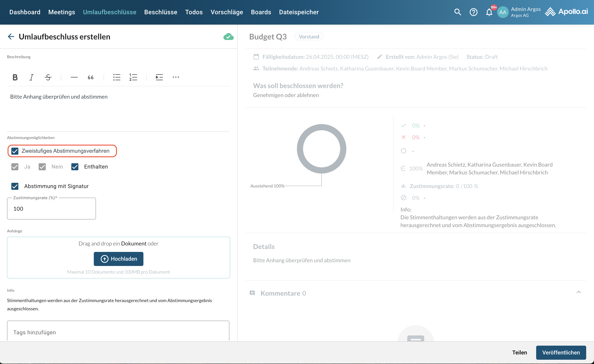This screenshot has width=594, height=364.
Task: Open the search magnifier icon
Action: pos(458,12)
